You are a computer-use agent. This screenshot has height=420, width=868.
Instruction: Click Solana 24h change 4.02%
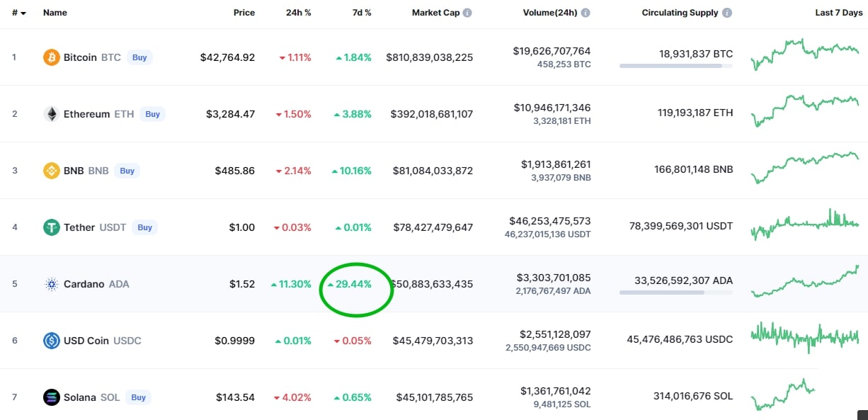(x=293, y=397)
